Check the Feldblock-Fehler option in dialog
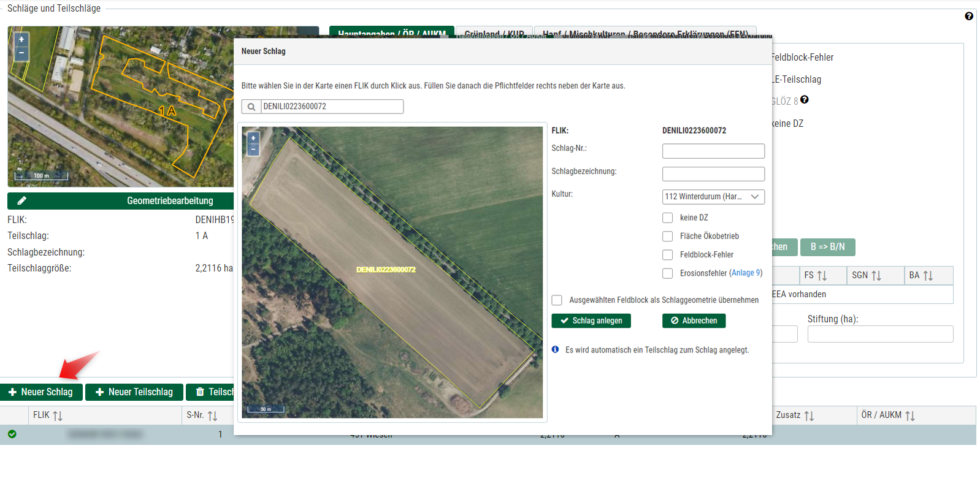Screen dimensions: 980x478 (668, 255)
